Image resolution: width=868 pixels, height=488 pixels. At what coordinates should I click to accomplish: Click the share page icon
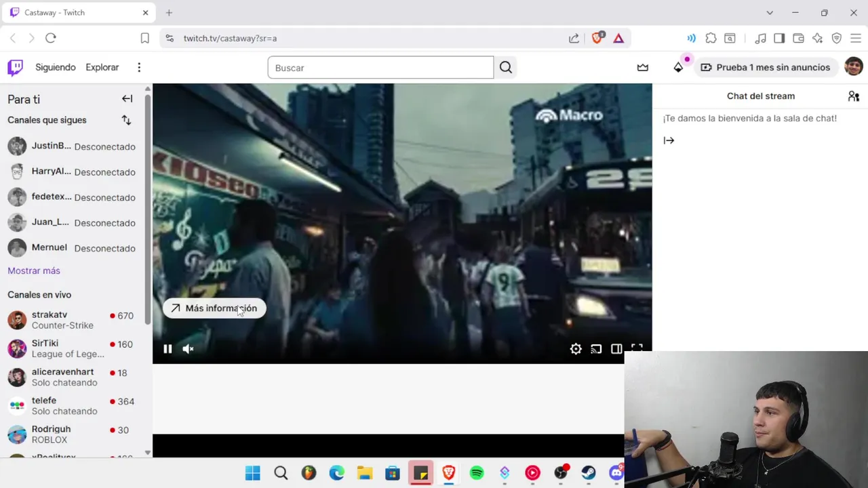click(x=574, y=38)
